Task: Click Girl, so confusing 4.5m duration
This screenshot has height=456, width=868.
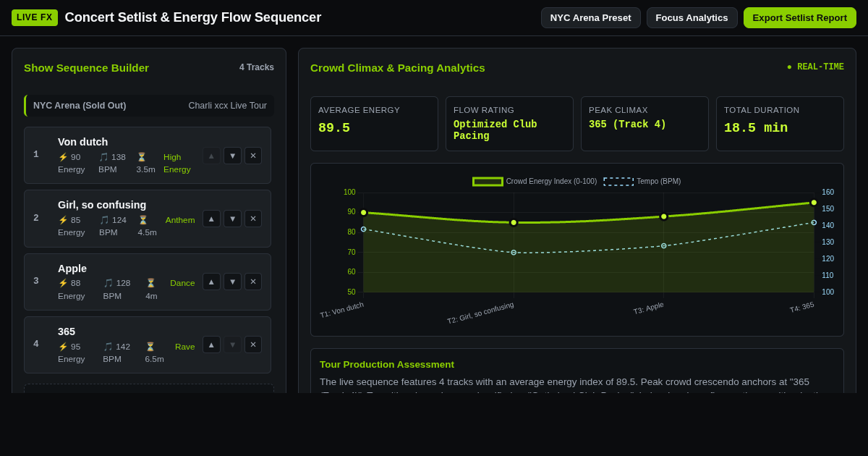Action: point(148,226)
